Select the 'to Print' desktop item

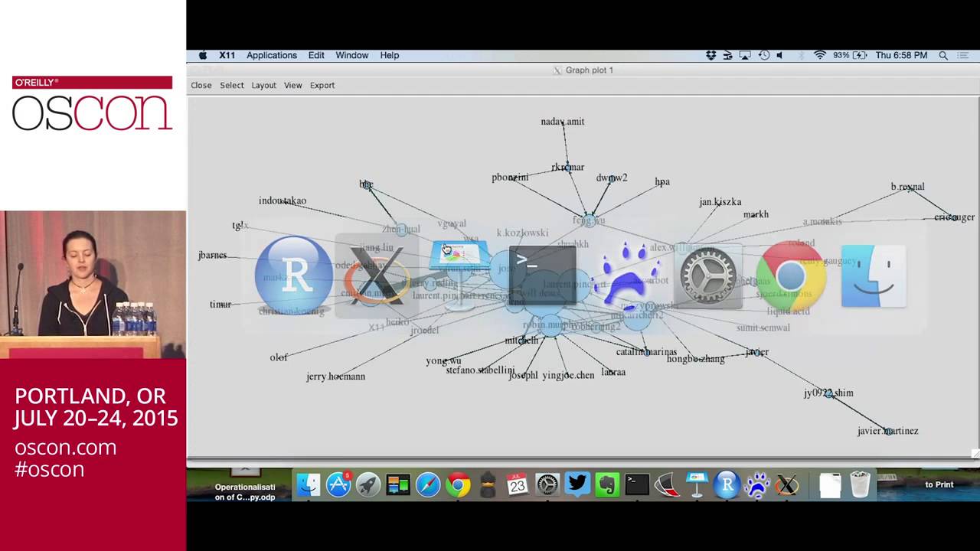pos(939,484)
